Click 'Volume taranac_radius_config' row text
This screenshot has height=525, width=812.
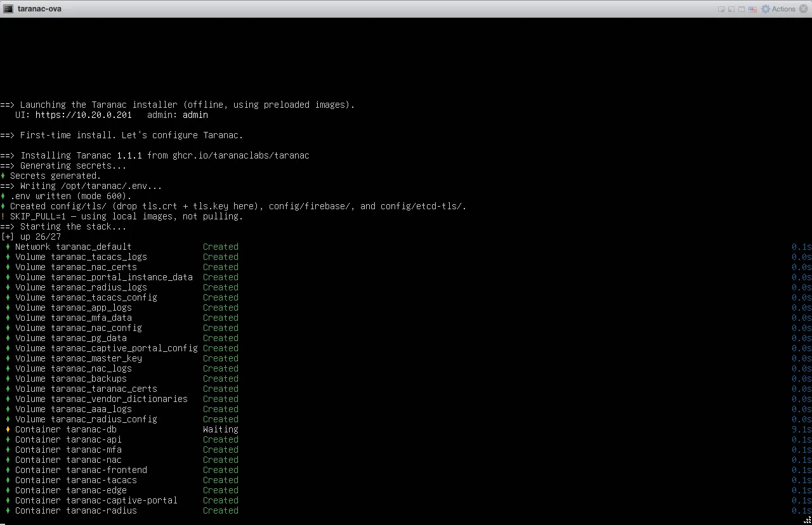click(x=86, y=419)
